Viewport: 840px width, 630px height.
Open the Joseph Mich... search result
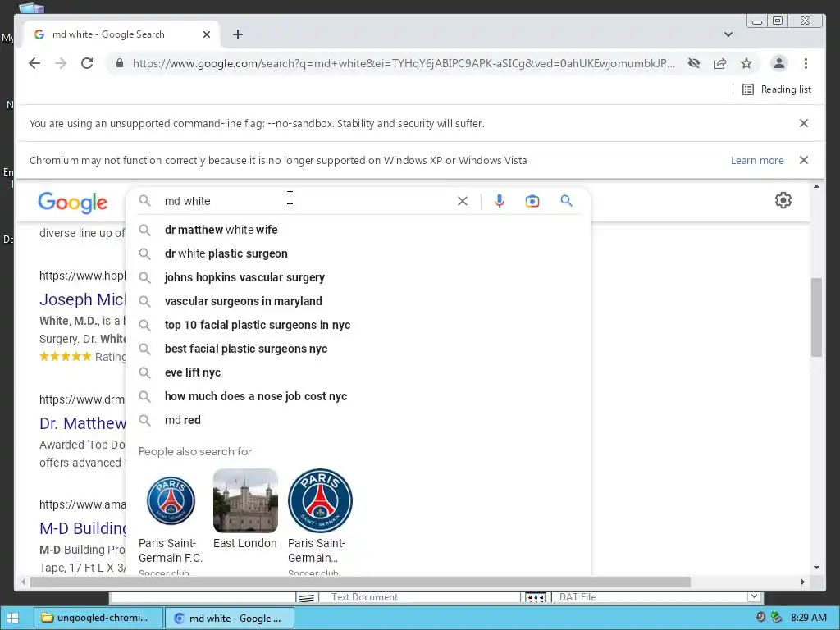tap(83, 299)
